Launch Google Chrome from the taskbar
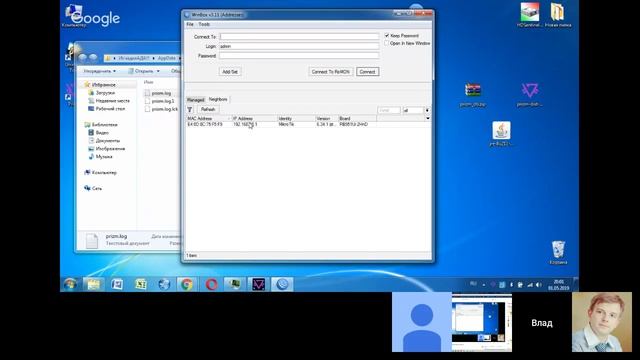640x360 pixels. point(187,284)
